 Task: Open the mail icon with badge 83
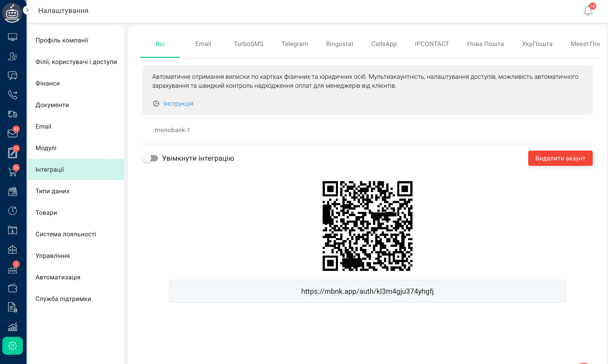pyautogui.click(x=13, y=133)
